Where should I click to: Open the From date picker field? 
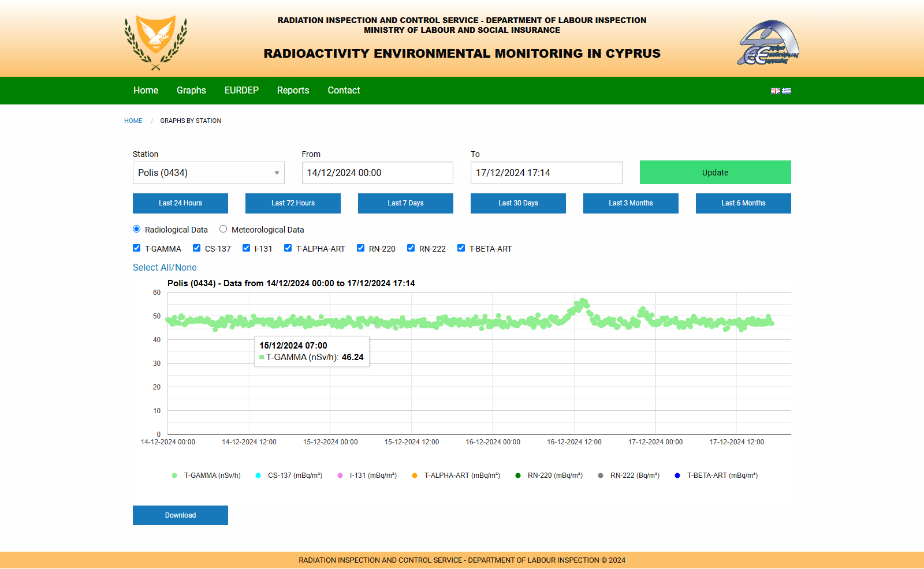pyautogui.click(x=377, y=173)
